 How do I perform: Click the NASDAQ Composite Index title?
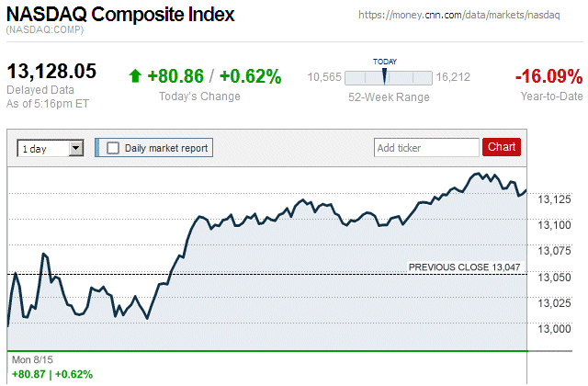coord(120,16)
